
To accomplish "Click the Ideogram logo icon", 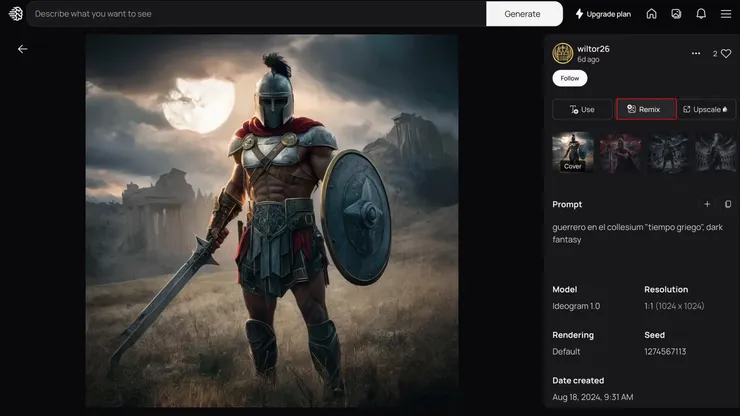I will [x=16, y=14].
